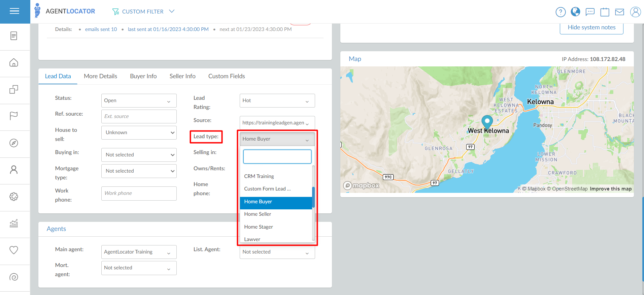Open the Lead Rating dropdown showing Hot
The height and width of the screenshot is (295, 644).
pyautogui.click(x=277, y=100)
